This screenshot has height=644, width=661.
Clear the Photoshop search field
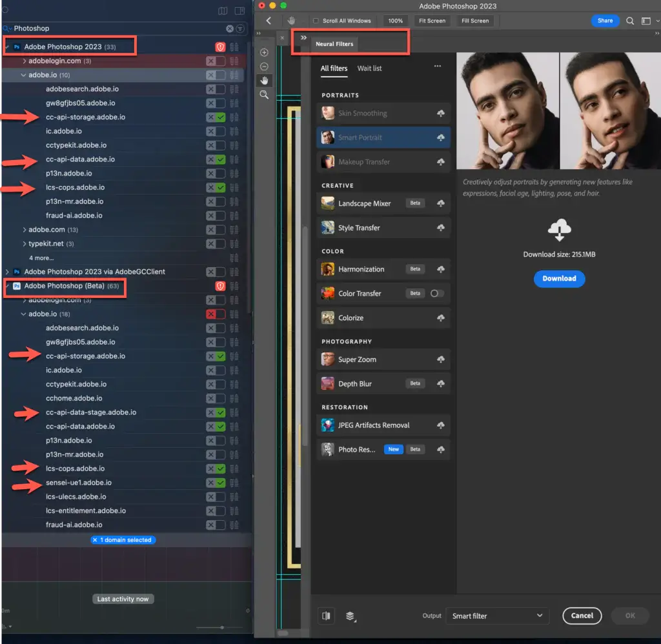click(x=230, y=28)
